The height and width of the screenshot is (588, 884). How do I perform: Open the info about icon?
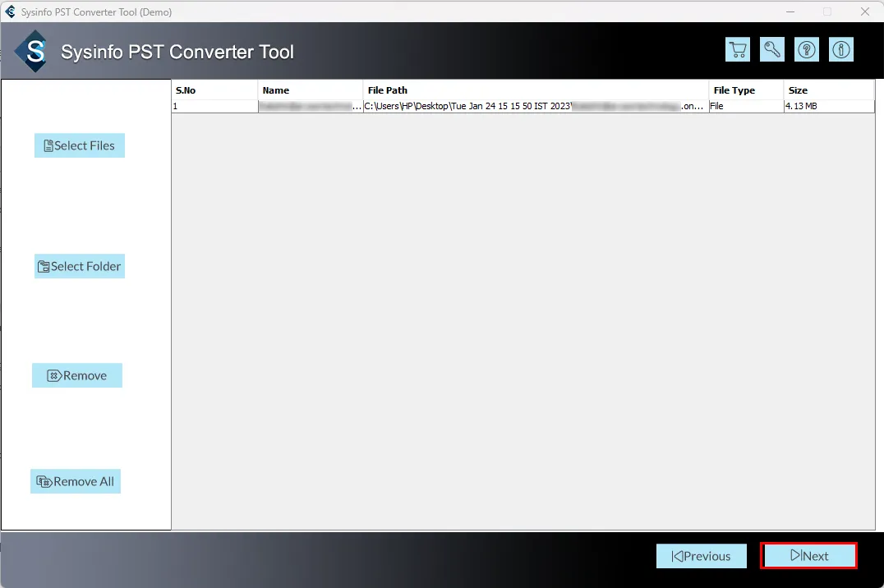841,50
